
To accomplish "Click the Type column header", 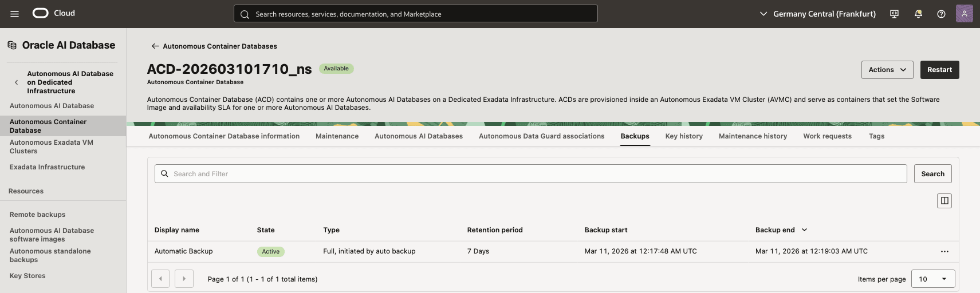I will point(331,230).
